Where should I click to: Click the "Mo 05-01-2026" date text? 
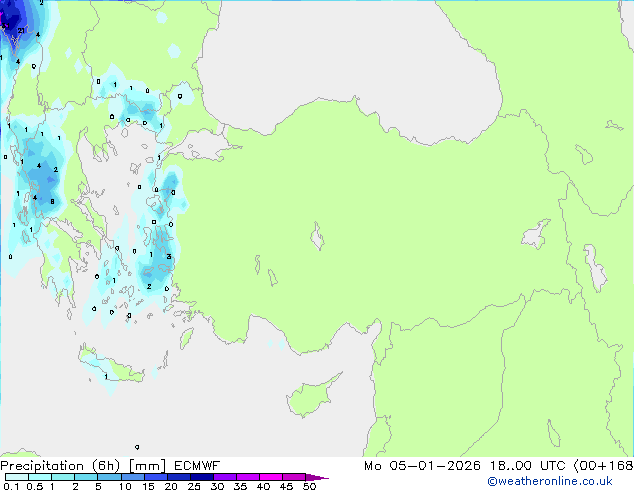point(422,466)
